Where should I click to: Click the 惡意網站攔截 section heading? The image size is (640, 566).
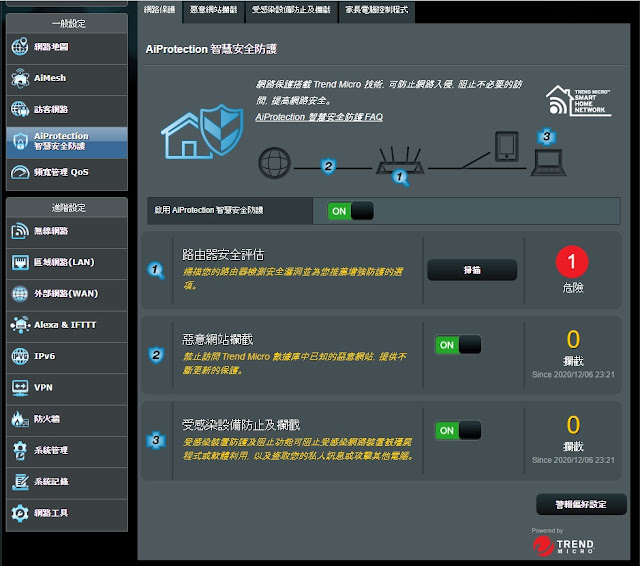(x=218, y=340)
